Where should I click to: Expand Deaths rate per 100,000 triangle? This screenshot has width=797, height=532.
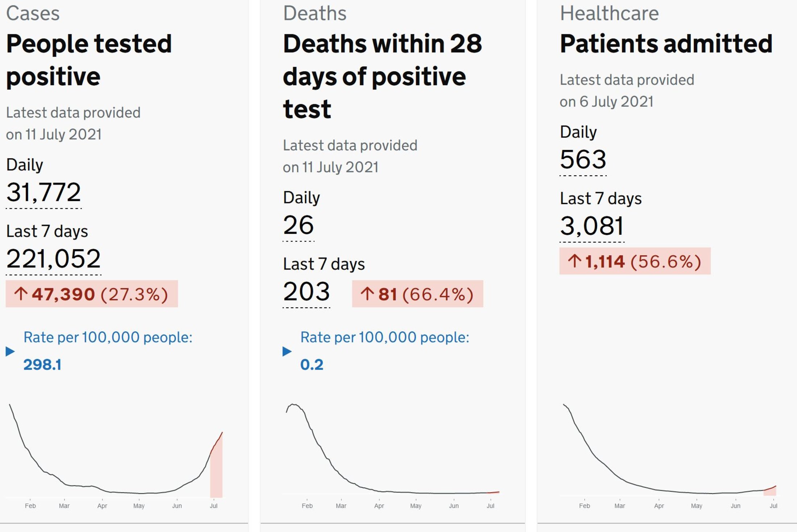pos(287,351)
